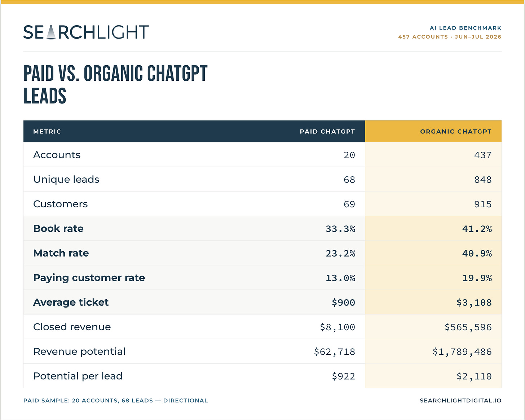This screenshot has width=525, height=420.
Task: Select the Paid ChatGPT column header
Action: pyautogui.click(x=327, y=132)
